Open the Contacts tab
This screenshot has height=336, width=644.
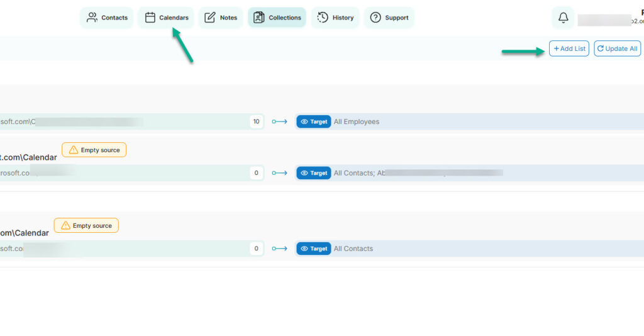[x=107, y=18]
